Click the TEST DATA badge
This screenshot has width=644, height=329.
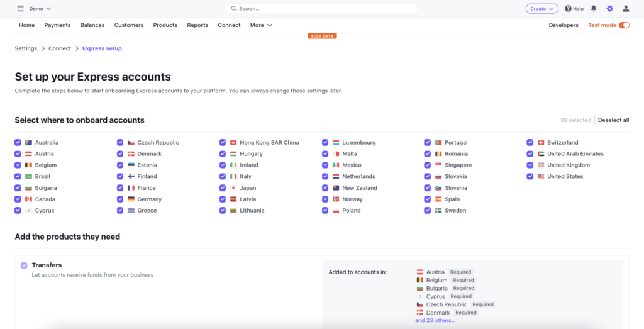click(x=322, y=36)
